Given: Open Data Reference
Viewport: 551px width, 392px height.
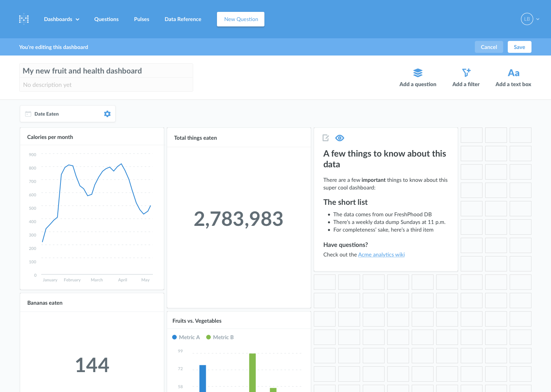Looking at the screenshot, I should coord(183,19).
